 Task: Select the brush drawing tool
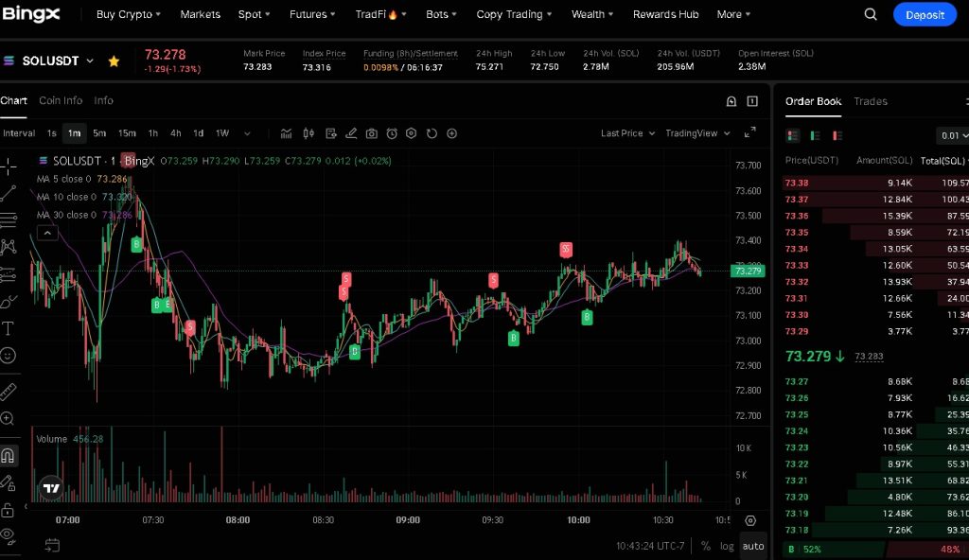click(x=8, y=302)
